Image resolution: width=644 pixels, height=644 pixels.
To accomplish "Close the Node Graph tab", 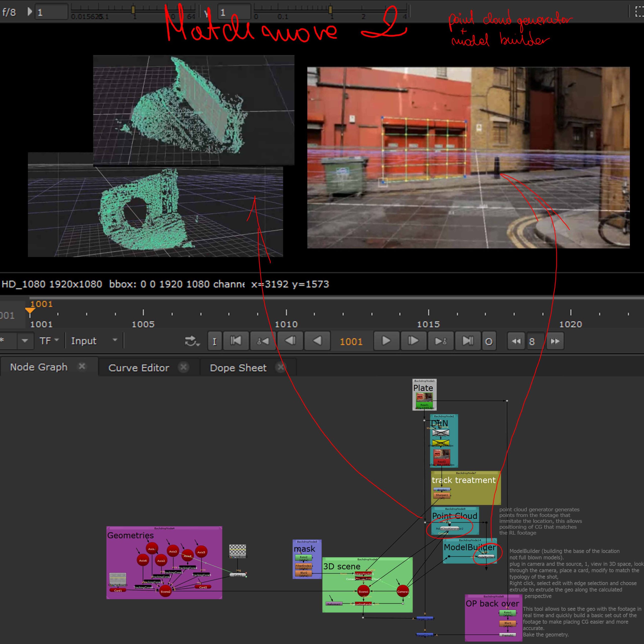I will coord(82,366).
